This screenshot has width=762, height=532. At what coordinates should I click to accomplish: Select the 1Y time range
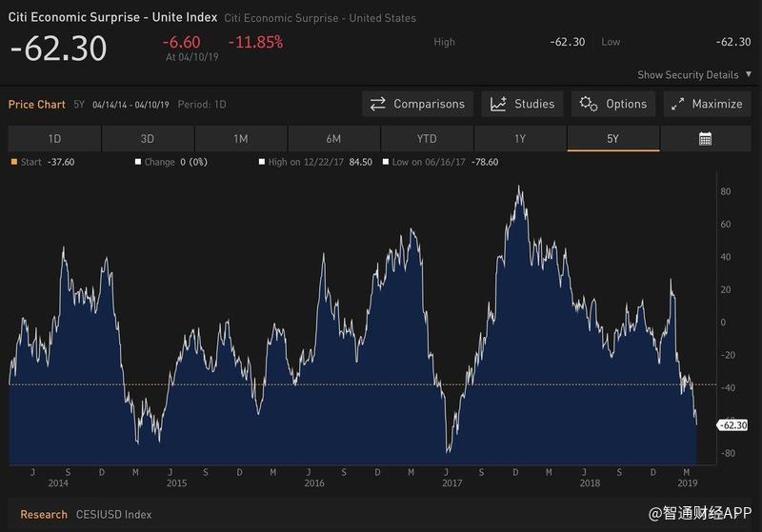pyautogui.click(x=519, y=139)
